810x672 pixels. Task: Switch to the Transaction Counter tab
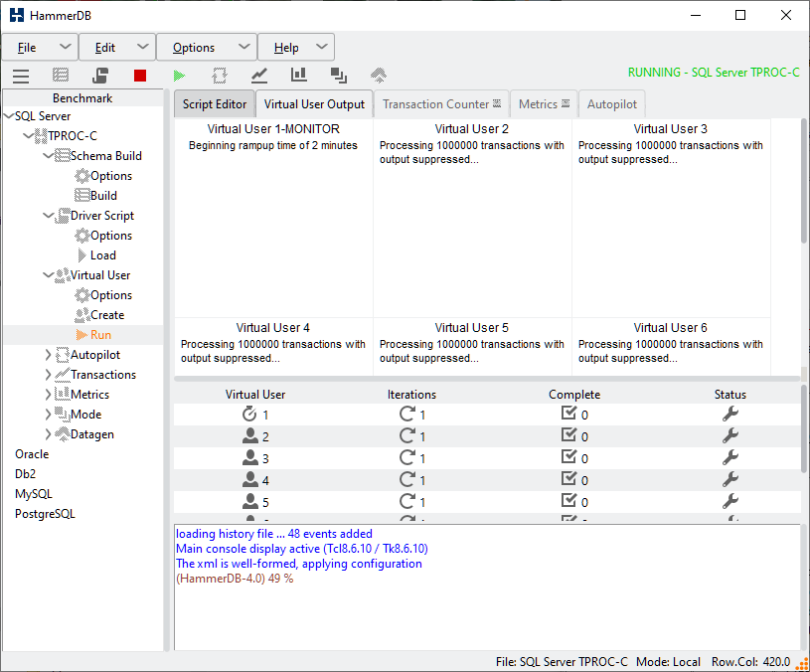click(x=441, y=103)
